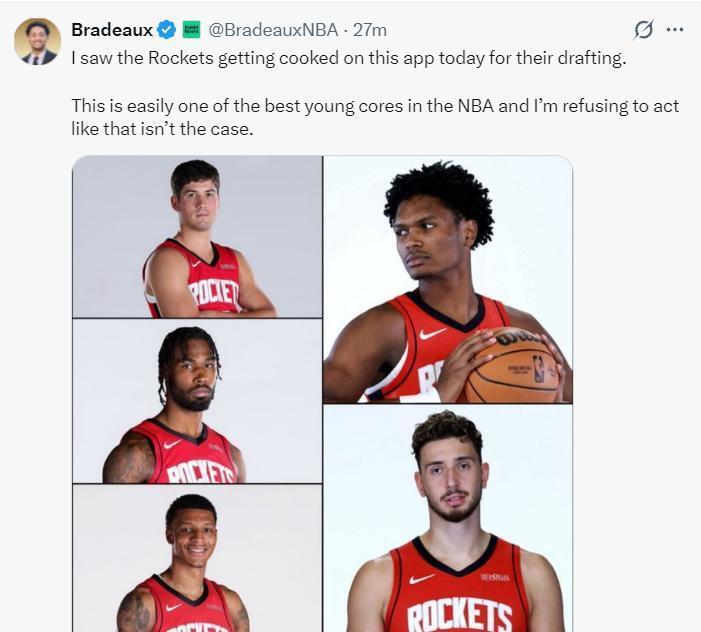Open the Bradeaux display name link
Image resolution: width=701 pixels, height=632 pixels.
pyautogui.click(x=112, y=30)
